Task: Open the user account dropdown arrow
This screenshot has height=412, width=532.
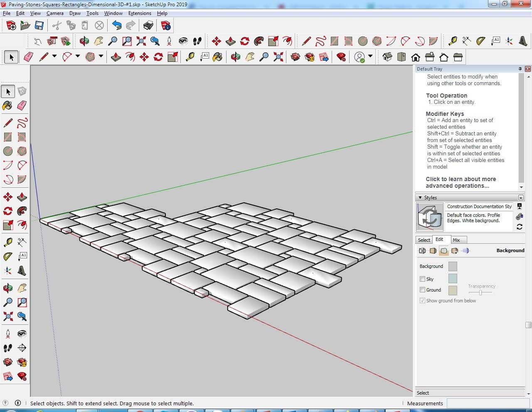Action: (x=370, y=56)
